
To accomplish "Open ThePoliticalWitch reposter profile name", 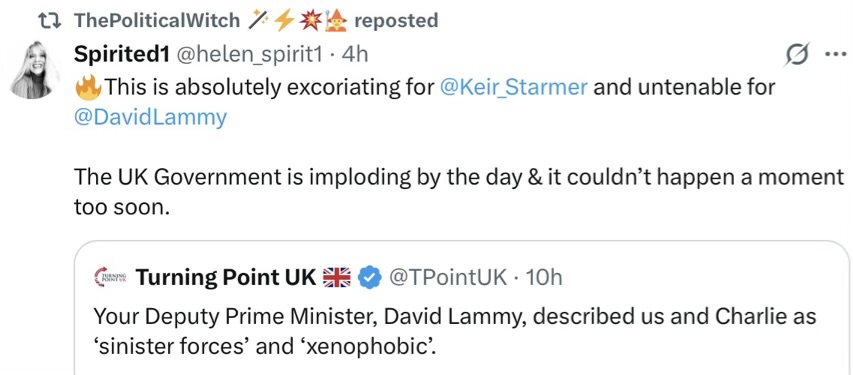I will [x=157, y=21].
